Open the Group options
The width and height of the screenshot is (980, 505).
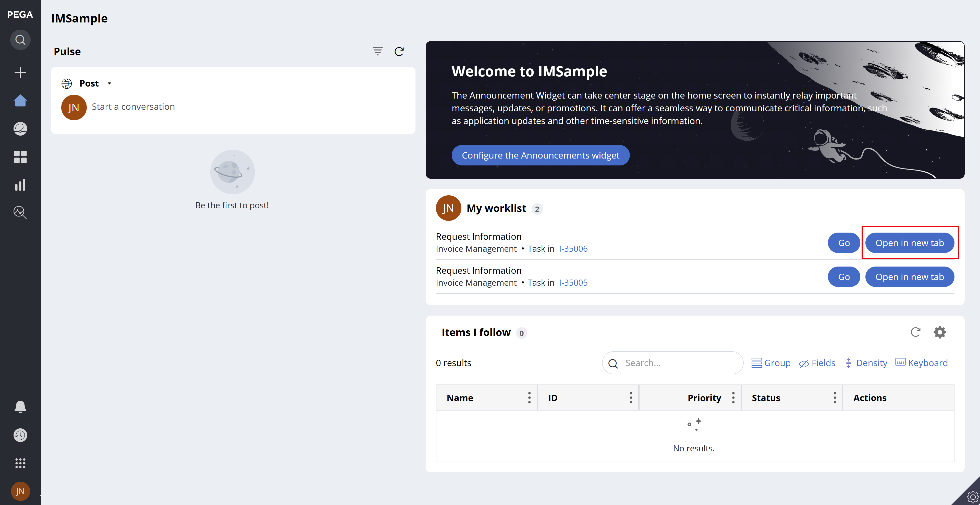point(771,363)
